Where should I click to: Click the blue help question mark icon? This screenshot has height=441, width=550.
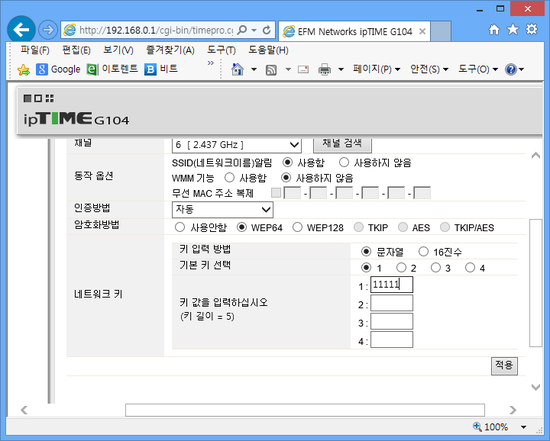[x=511, y=69]
